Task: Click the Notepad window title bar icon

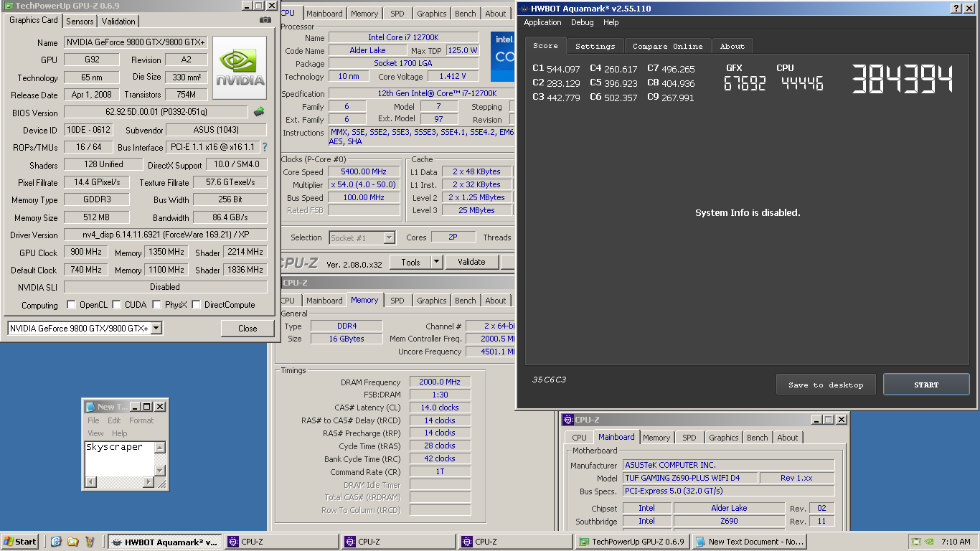Action: [90, 407]
